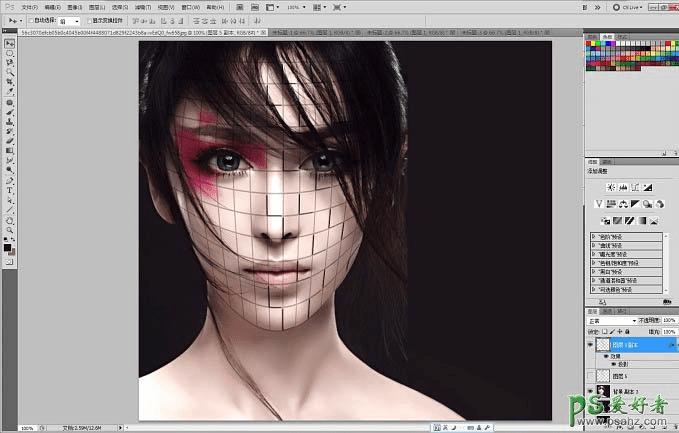Open the layer blend mode dropdown
The width and height of the screenshot is (679, 433).
[612, 320]
